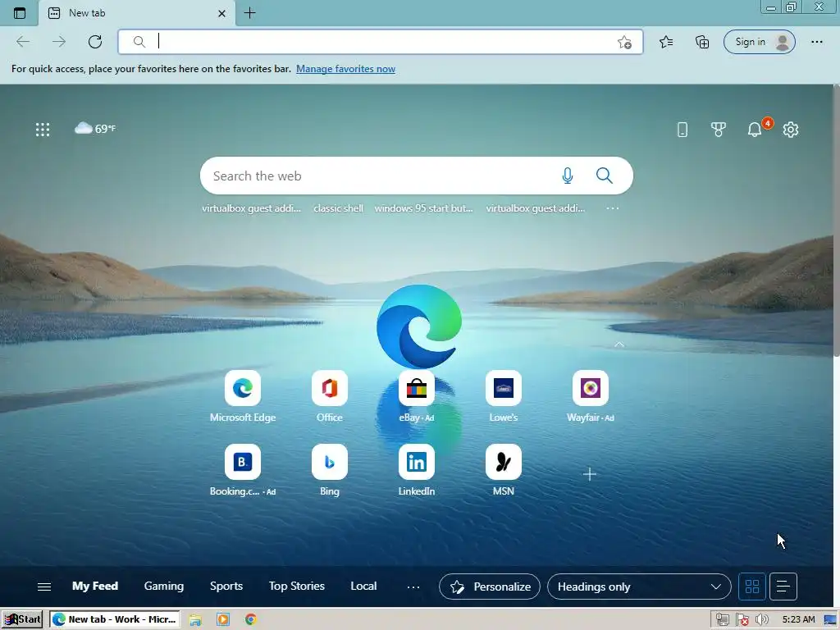The height and width of the screenshot is (630, 840).
Task: Switch feed to list view
Action: point(783,587)
